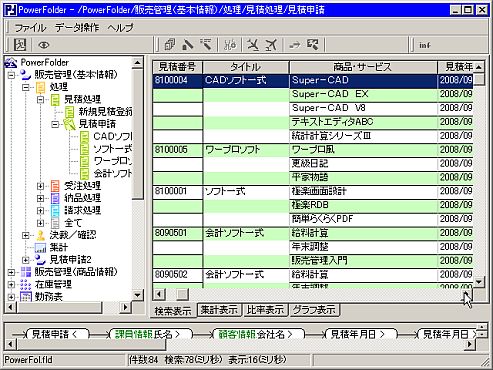Open the ファイル menu
493x370 pixels.
[30, 27]
